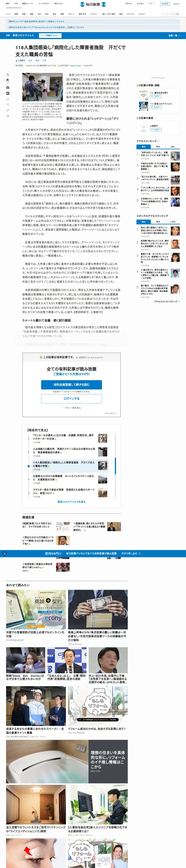This screenshot has width=186, height=868.
Task: Click ログイン link in header
Action: coord(177,4)
